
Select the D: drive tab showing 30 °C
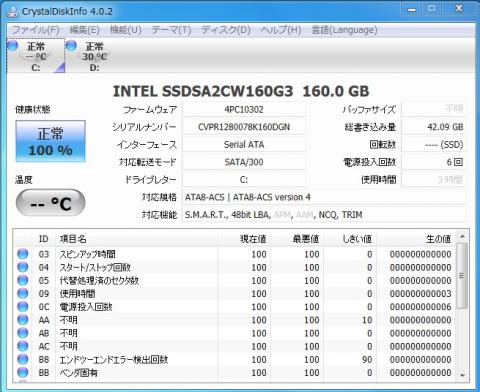pos(94,56)
